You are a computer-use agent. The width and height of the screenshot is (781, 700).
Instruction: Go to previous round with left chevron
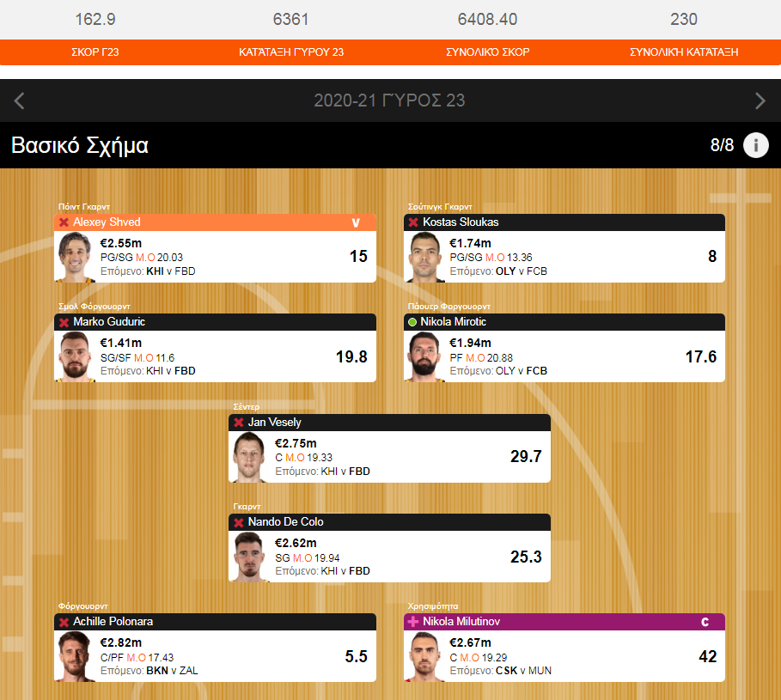[20, 100]
